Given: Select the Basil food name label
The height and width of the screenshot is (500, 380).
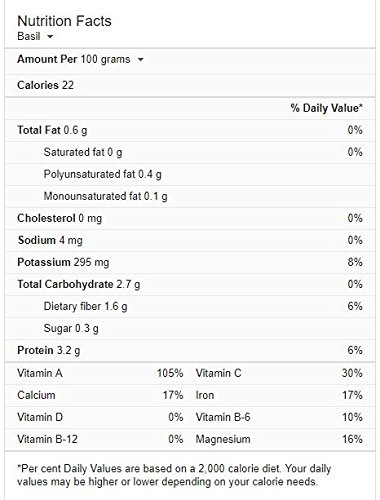Looking at the screenshot, I should 29,36.
